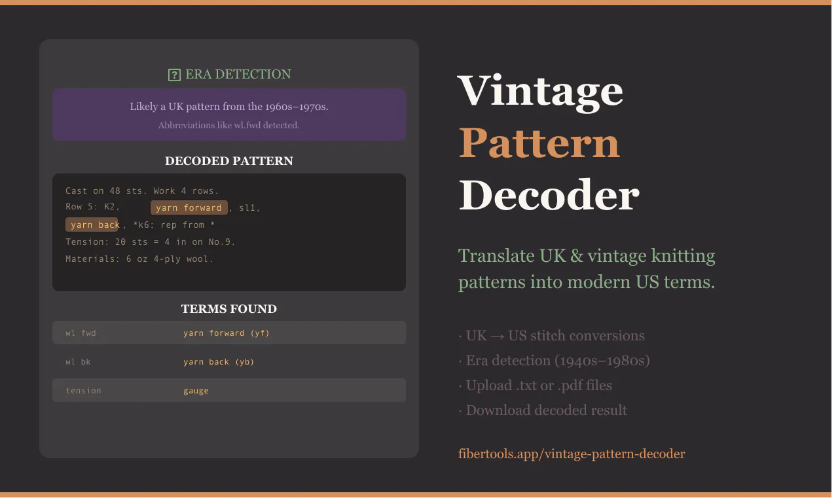Screen dimensions: 838x504
Task: Click the TERMS FOUND heading
Action: pyautogui.click(x=229, y=309)
